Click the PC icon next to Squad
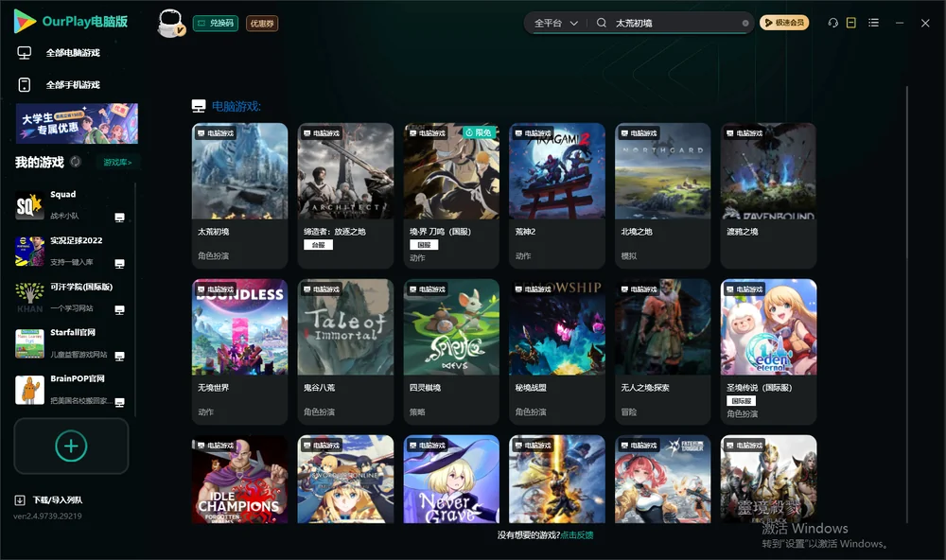Viewport: 946px width, 560px height. (x=119, y=218)
